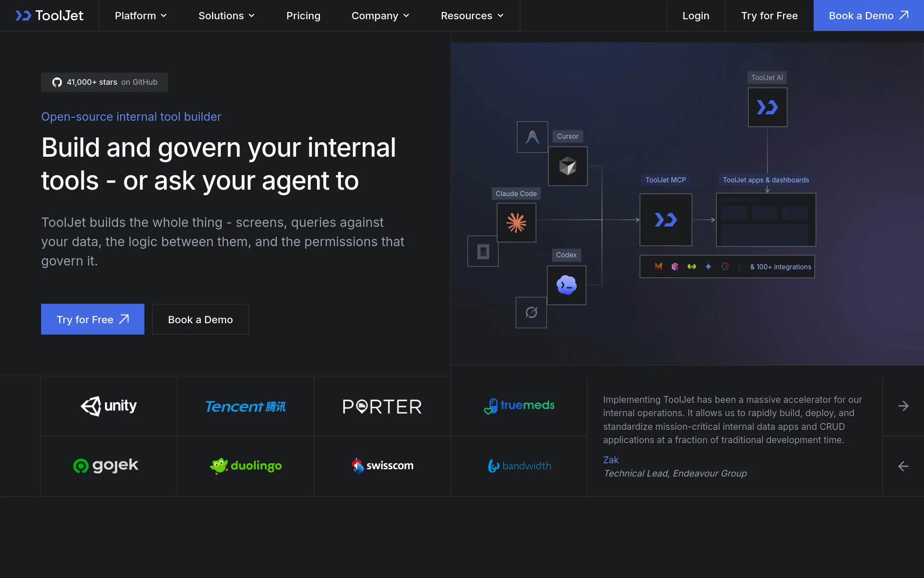The image size is (924, 578).
Task: Expand the Solutions dropdown menu
Action: [226, 15]
